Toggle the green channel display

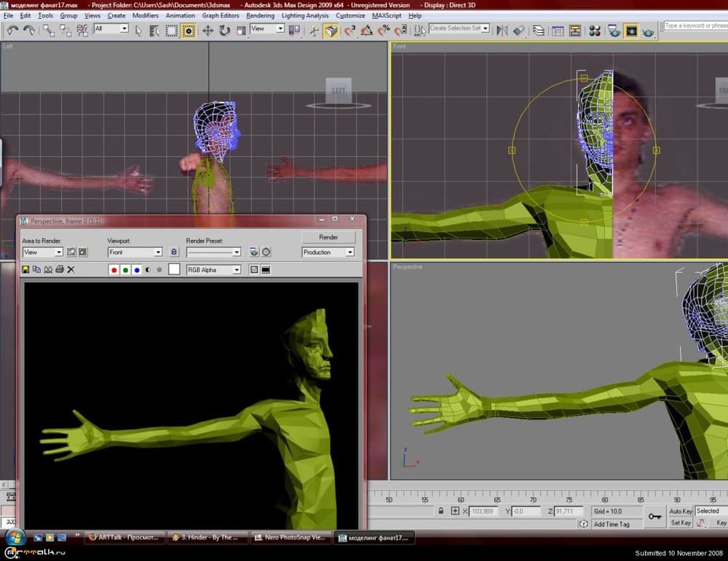pyautogui.click(x=125, y=270)
